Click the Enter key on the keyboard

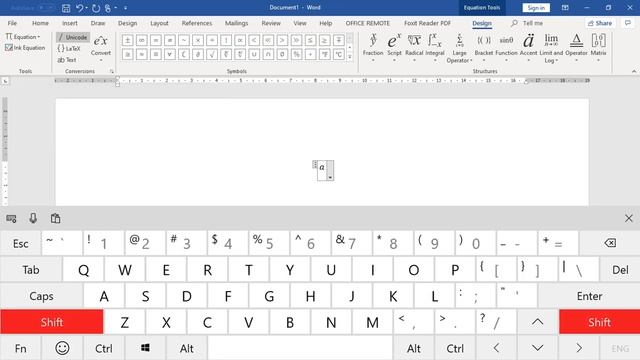[589, 296]
